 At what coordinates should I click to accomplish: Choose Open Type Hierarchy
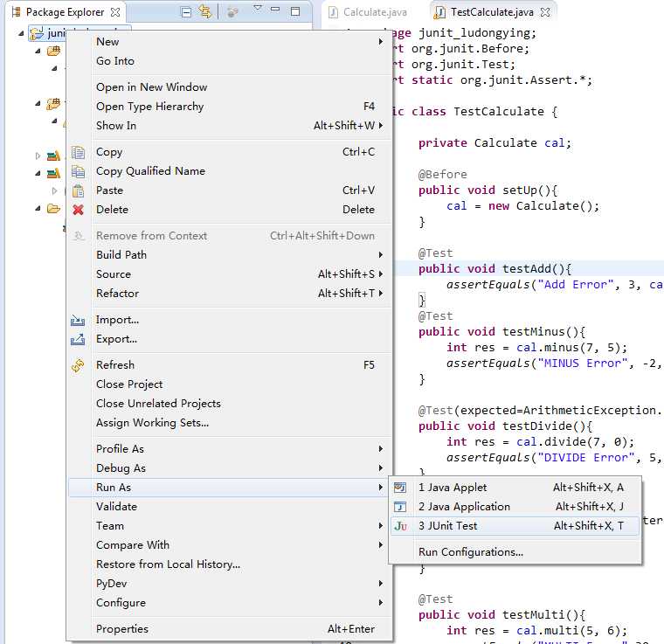point(230,107)
